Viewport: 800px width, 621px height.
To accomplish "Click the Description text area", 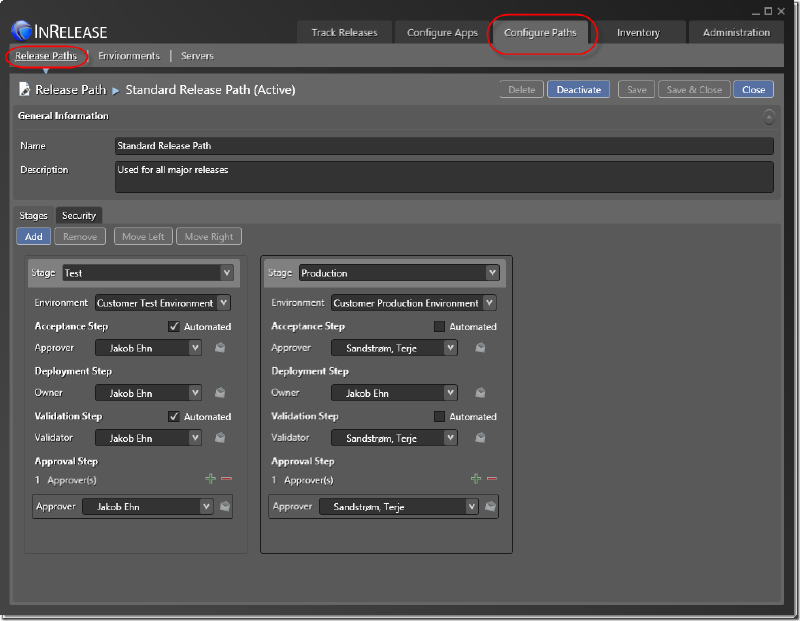I will click(444, 177).
